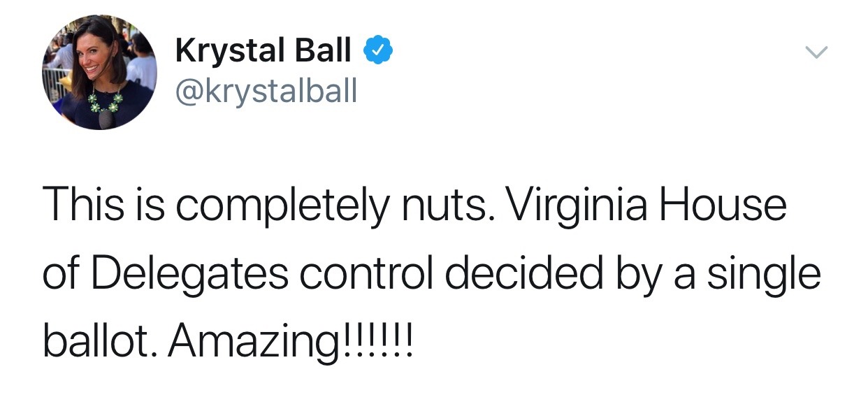
Task: Open Krystal Ball's profile picture
Action: click(x=99, y=73)
